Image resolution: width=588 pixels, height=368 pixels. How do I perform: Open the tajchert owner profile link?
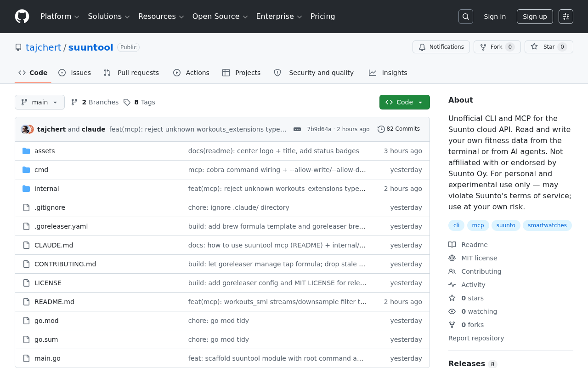44,47
